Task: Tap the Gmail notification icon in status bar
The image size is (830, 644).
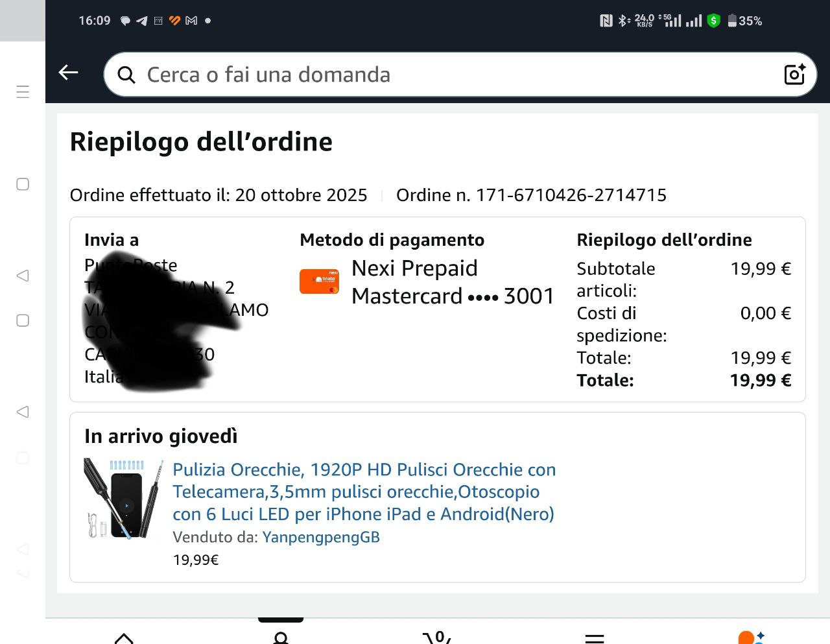Action: (x=191, y=21)
